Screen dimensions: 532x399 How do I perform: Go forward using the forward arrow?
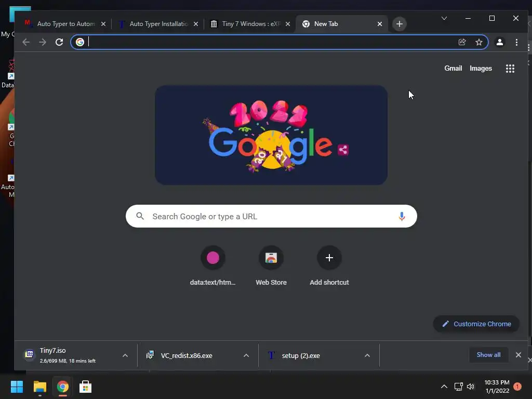click(43, 42)
